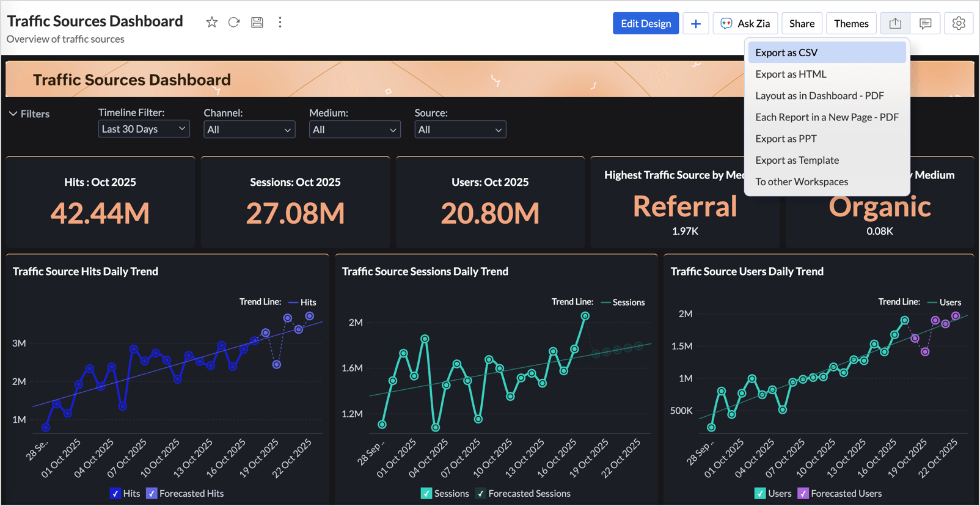Click the Edit Design button
This screenshot has height=506, width=980.
pyautogui.click(x=645, y=24)
